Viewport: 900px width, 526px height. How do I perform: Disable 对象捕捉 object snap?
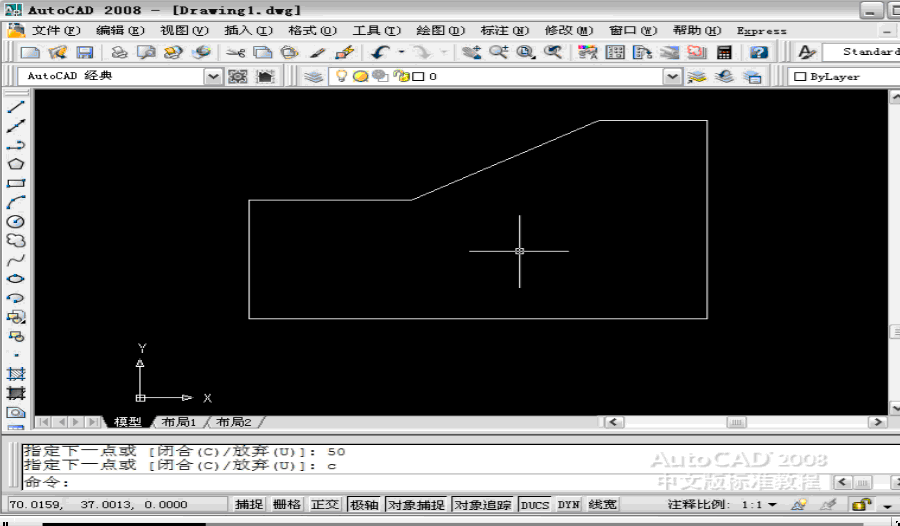[x=416, y=505]
